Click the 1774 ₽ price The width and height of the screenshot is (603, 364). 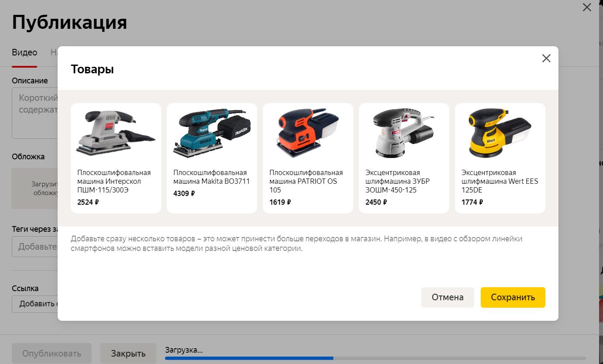tap(472, 202)
